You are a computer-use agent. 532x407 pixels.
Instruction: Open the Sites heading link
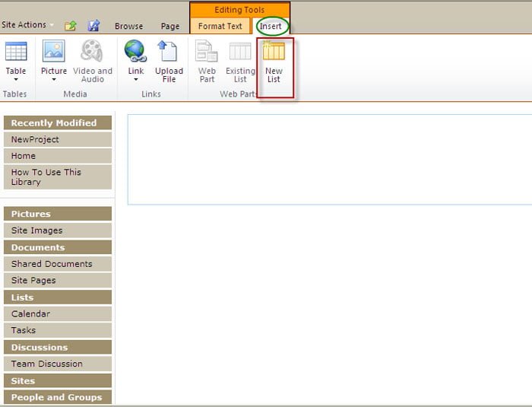point(58,381)
